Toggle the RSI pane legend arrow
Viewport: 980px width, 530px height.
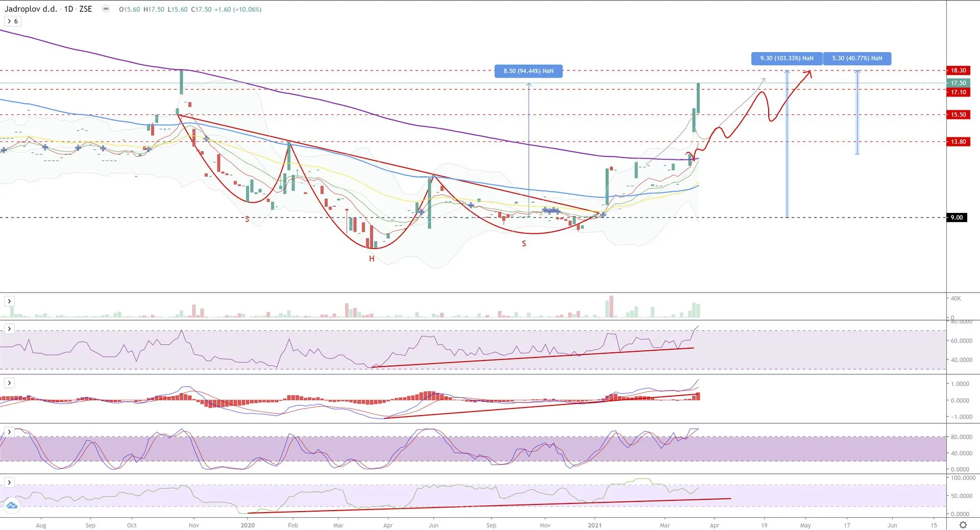9,329
